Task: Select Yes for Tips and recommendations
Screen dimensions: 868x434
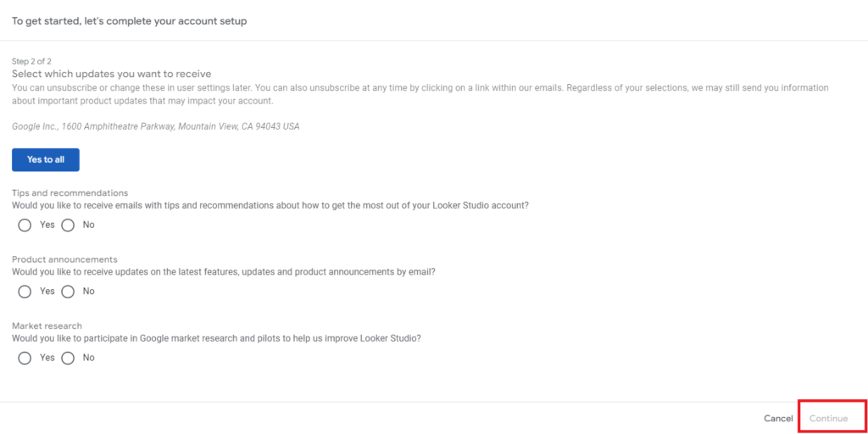Action: tap(25, 225)
